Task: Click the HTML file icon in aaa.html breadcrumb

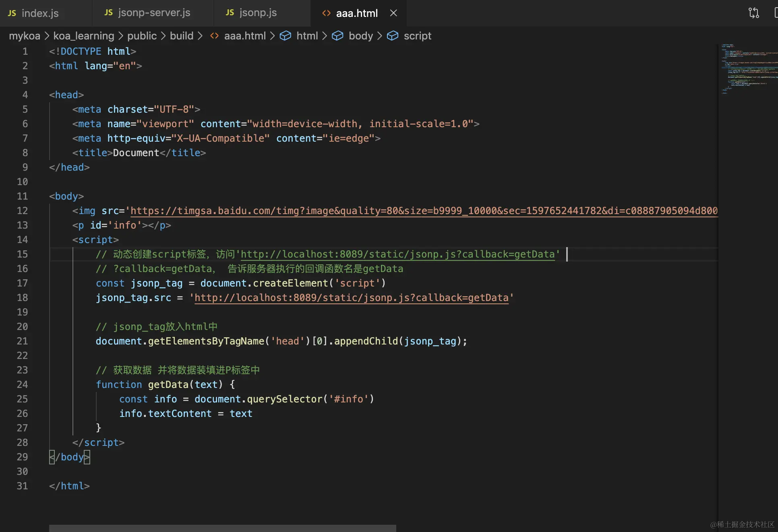Action: [x=214, y=36]
